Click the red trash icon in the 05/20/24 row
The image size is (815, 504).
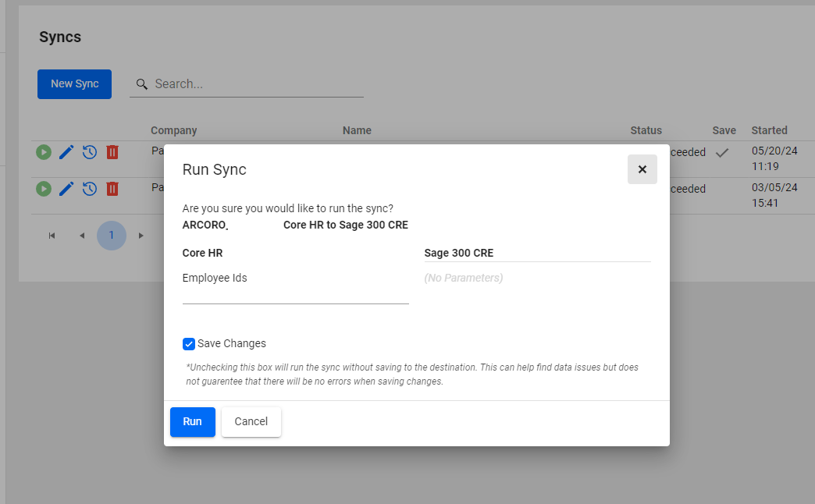(x=112, y=152)
